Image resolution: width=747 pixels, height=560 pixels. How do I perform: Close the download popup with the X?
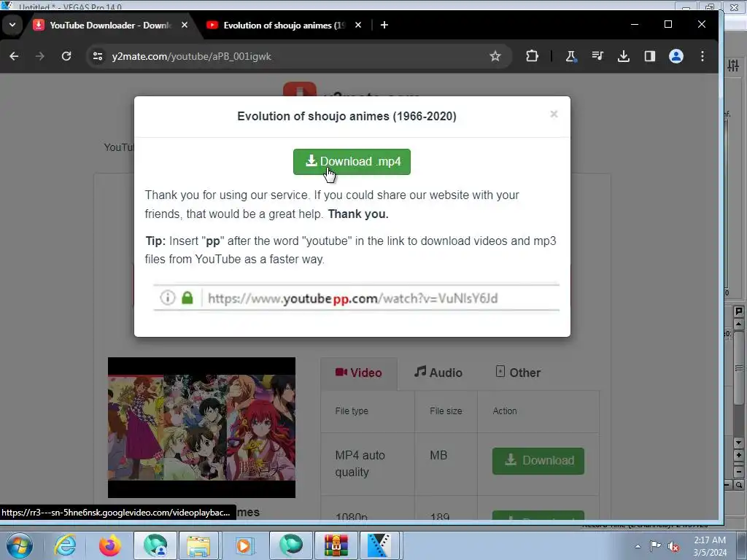[x=554, y=114]
